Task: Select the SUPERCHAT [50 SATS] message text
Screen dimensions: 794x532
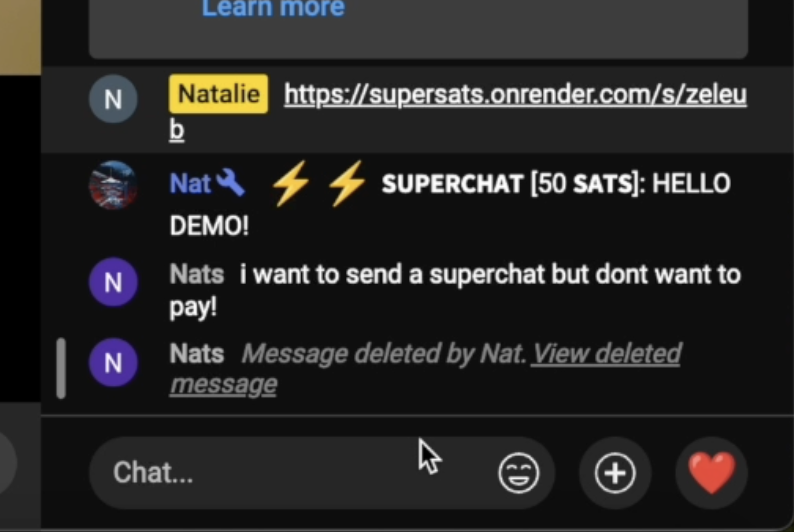Action: tap(450, 204)
